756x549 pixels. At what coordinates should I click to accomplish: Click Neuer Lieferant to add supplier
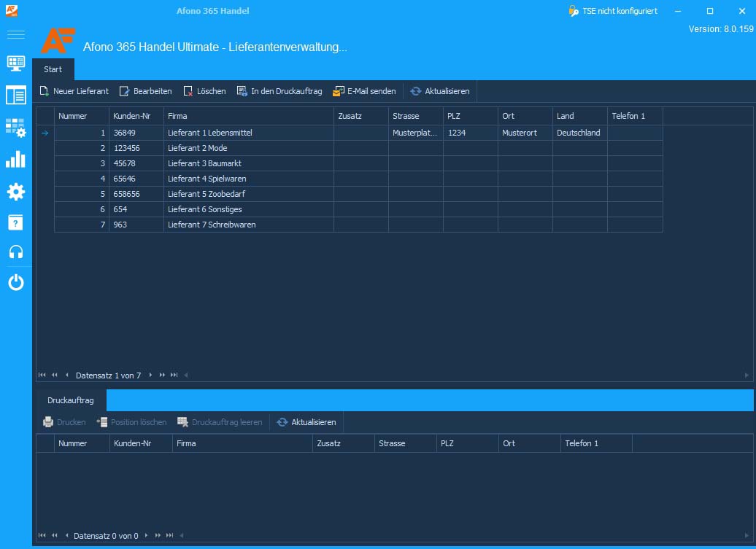tap(74, 91)
